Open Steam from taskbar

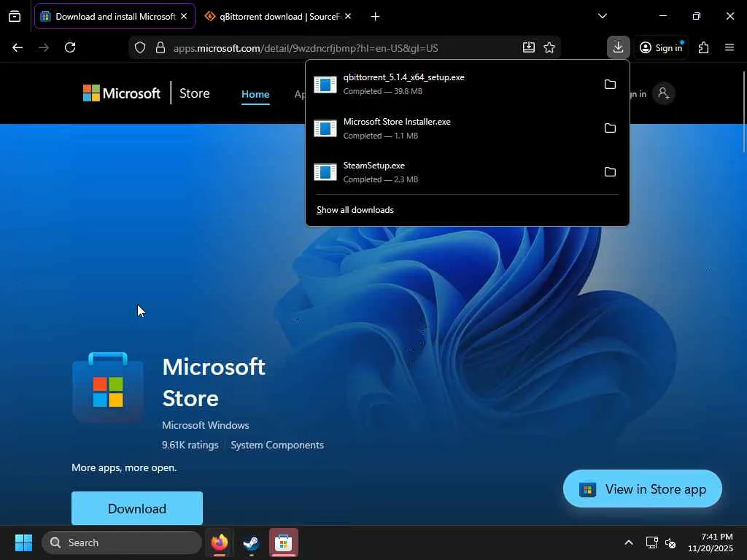(251, 542)
